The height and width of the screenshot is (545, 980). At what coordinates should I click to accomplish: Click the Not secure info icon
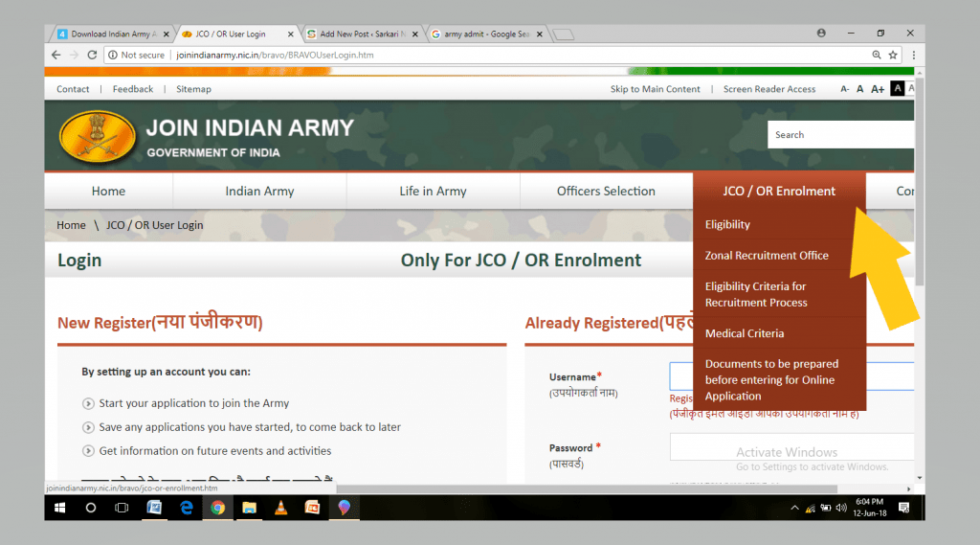tap(113, 55)
